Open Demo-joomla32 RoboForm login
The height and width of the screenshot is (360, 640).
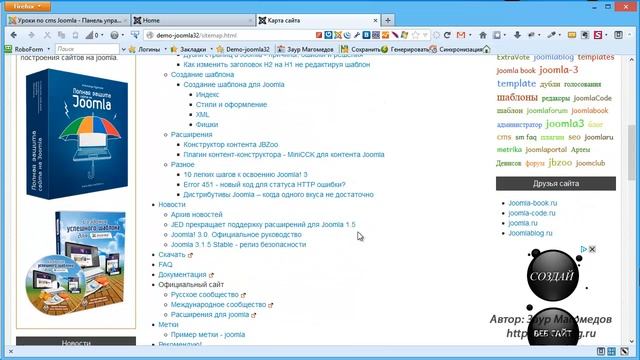pos(243,49)
